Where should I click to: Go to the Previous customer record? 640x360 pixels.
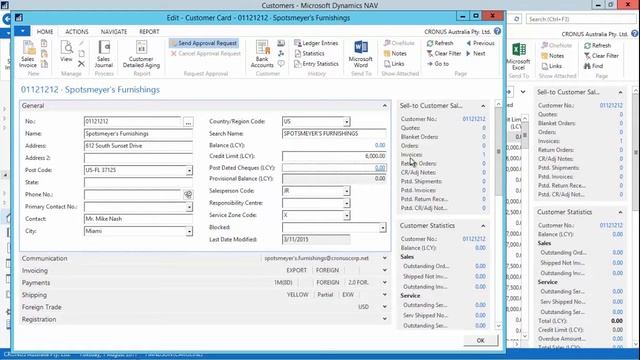(x=480, y=43)
